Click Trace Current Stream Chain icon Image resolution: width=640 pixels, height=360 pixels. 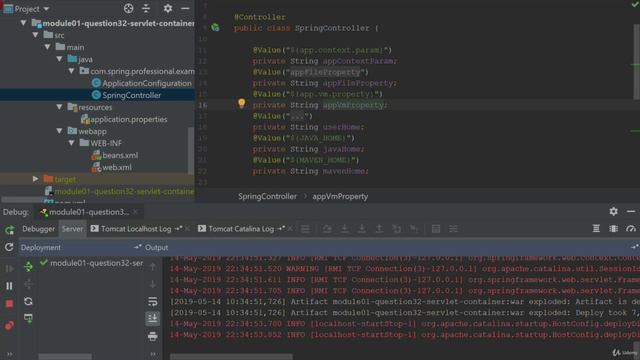(x=453, y=229)
